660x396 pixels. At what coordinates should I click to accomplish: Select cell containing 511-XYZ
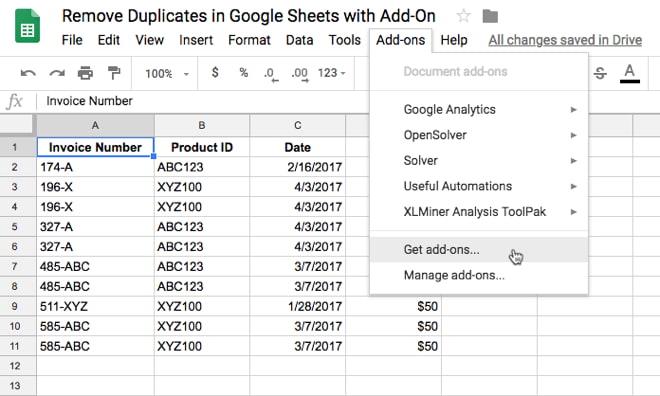96,306
